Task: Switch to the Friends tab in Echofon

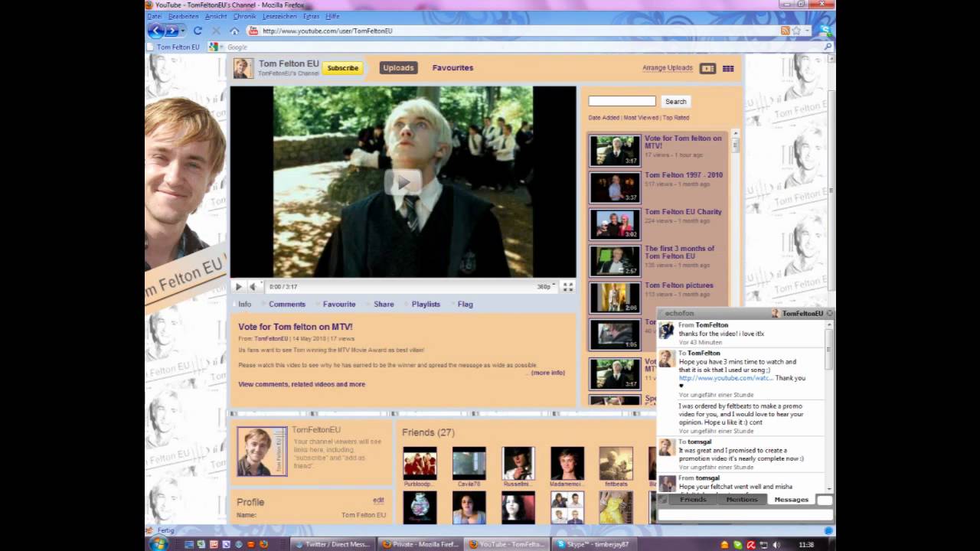Action: 693,500
